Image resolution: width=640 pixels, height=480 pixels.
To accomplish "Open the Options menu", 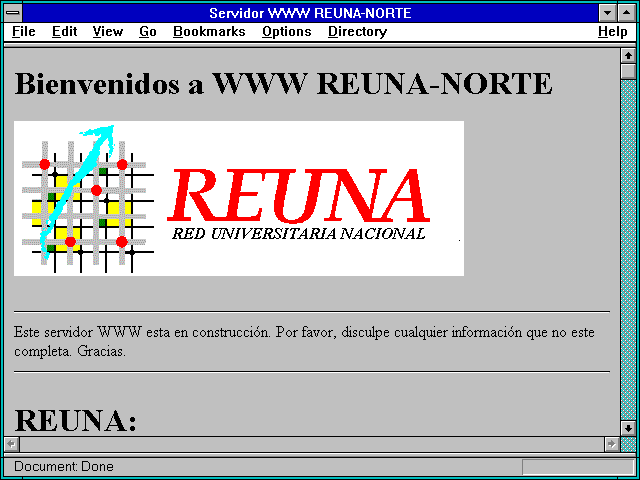I will [x=287, y=32].
